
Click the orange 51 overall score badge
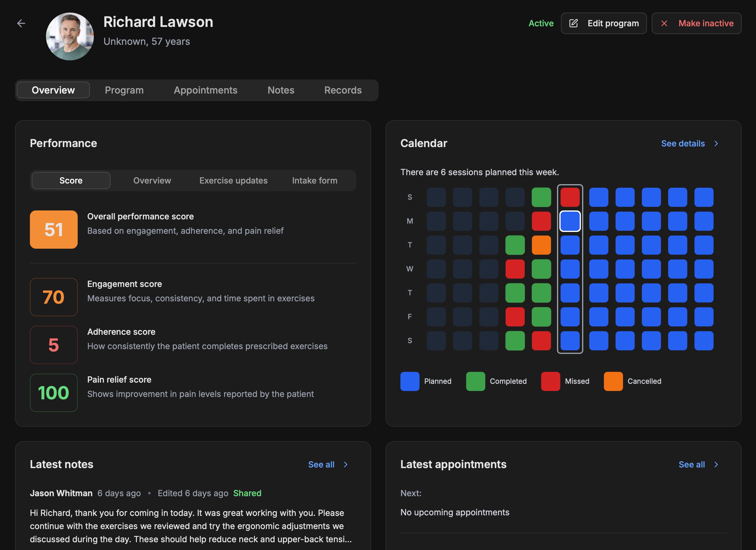tap(54, 230)
